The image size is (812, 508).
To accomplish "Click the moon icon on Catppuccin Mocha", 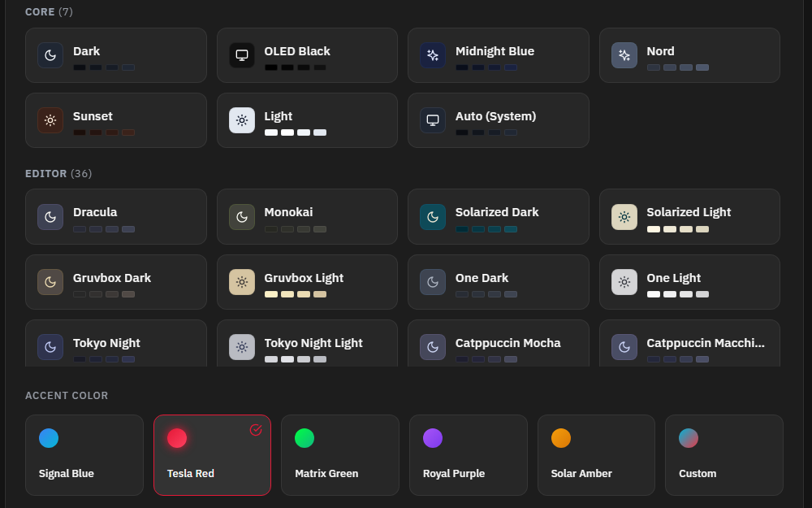I will click(433, 347).
